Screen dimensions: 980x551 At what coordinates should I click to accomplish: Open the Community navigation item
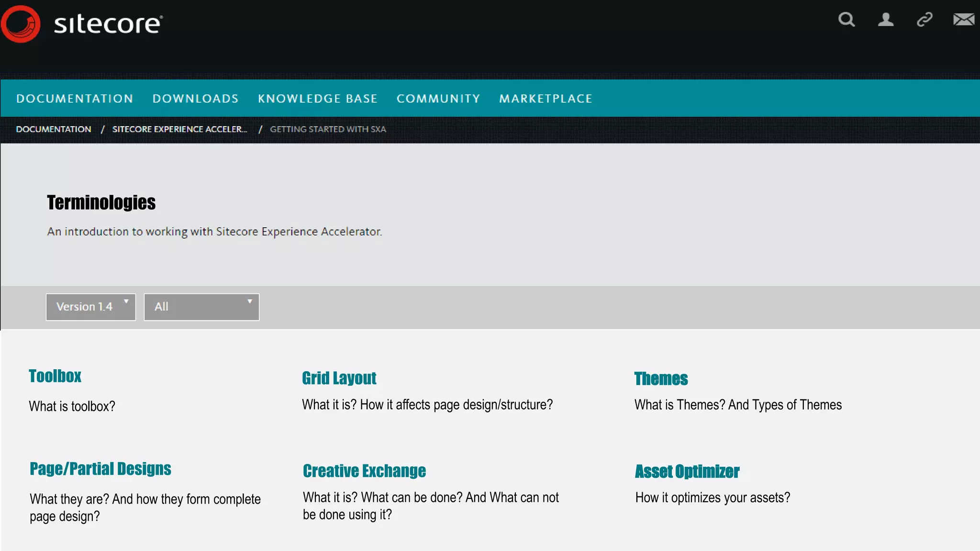point(438,99)
